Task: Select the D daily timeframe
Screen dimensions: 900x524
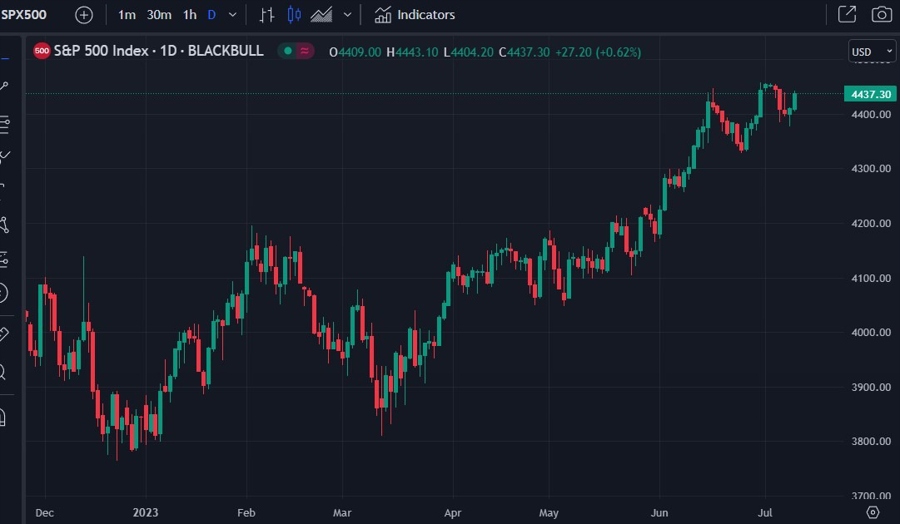Action: [212, 15]
